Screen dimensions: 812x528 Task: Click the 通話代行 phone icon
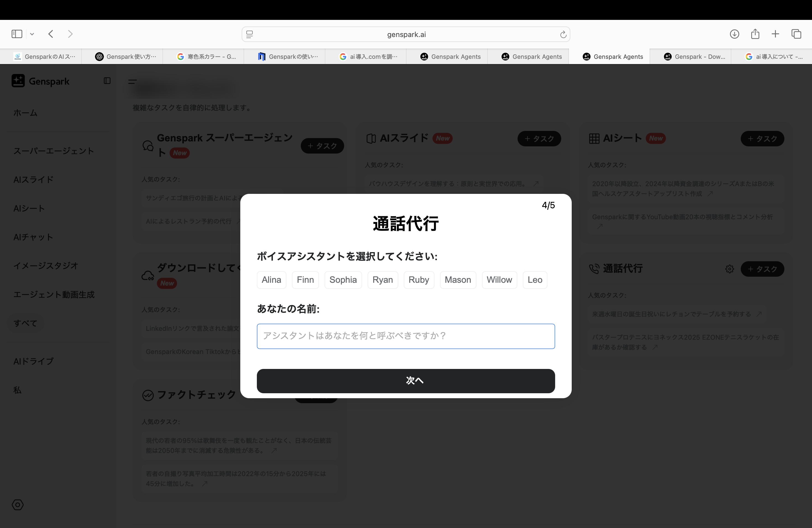594,269
